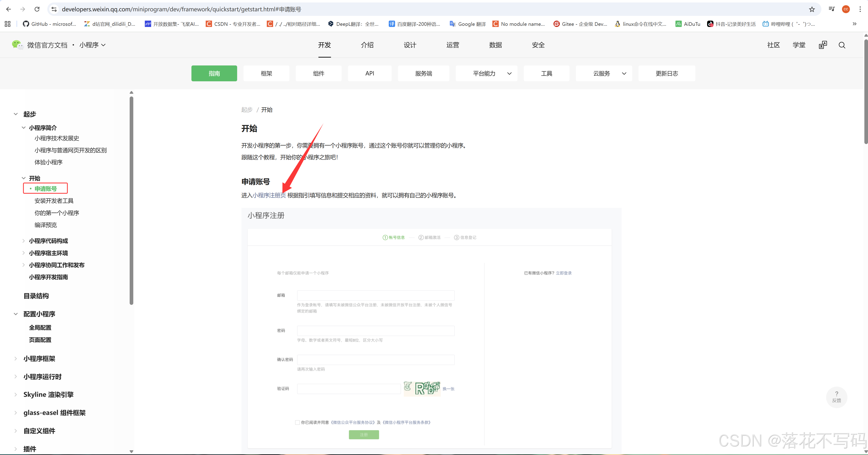Click the feedback 反馈 button at bottom right
Screen dimensions: 868x455
[837, 397]
